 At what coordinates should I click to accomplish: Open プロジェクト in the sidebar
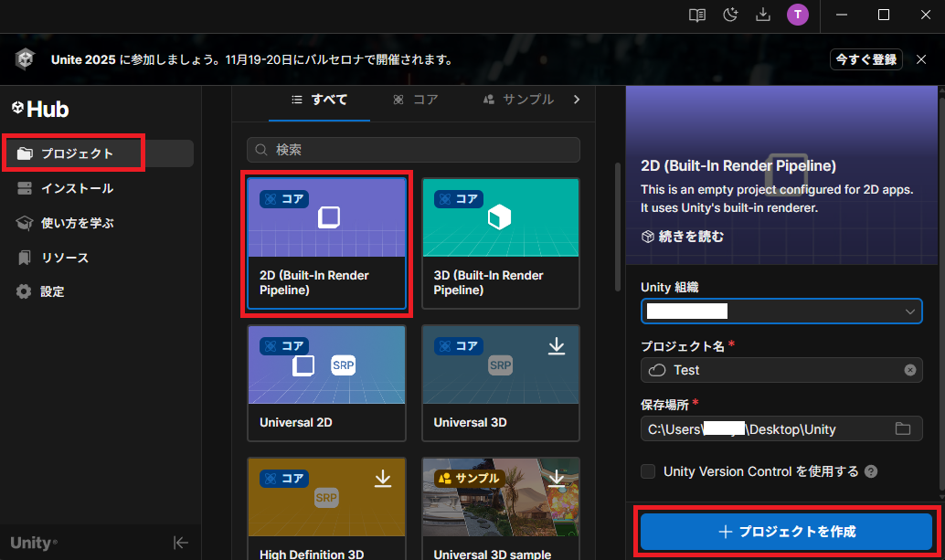pos(98,153)
